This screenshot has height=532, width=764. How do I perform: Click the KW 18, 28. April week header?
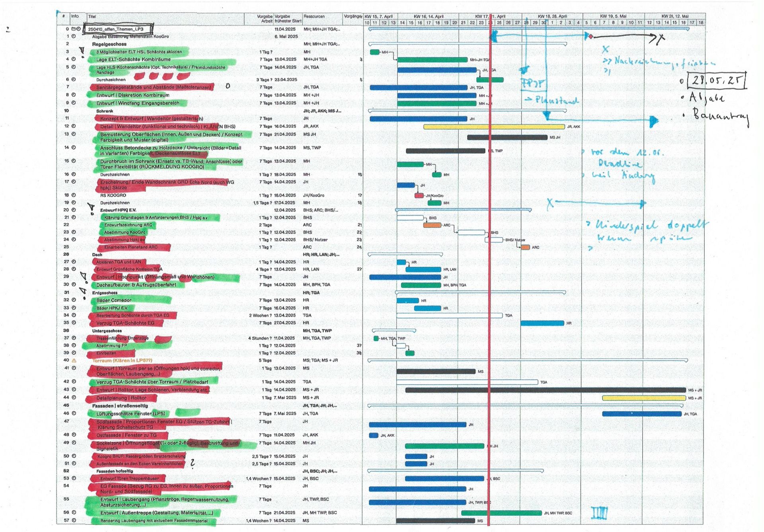pyautogui.click(x=552, y=16)
